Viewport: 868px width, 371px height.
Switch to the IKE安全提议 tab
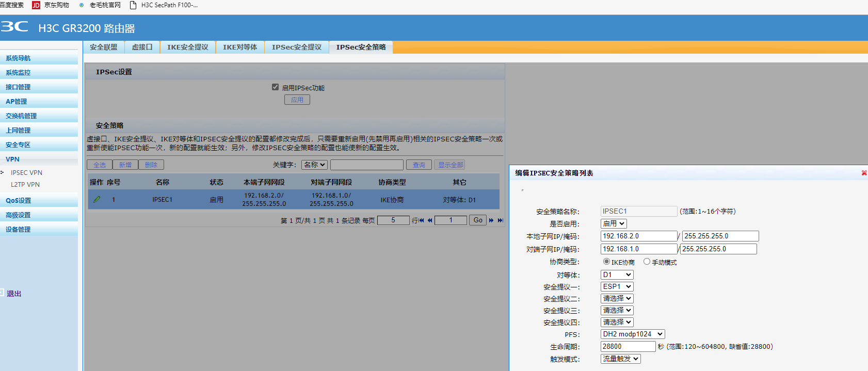pos(187,47)
